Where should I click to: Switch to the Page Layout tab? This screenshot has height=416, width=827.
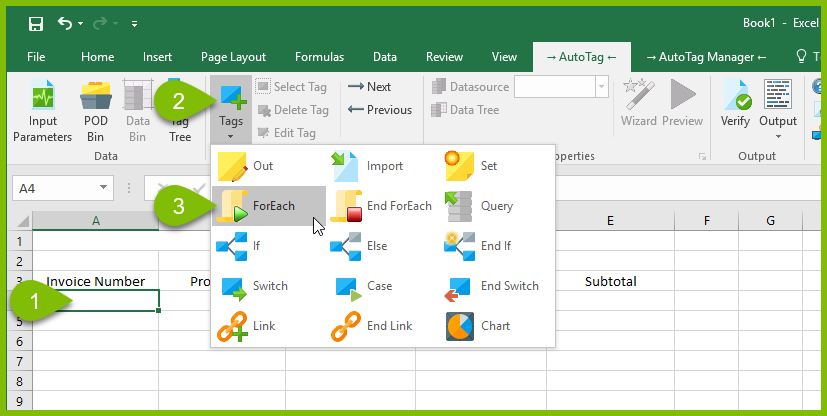tap(233, 57)
